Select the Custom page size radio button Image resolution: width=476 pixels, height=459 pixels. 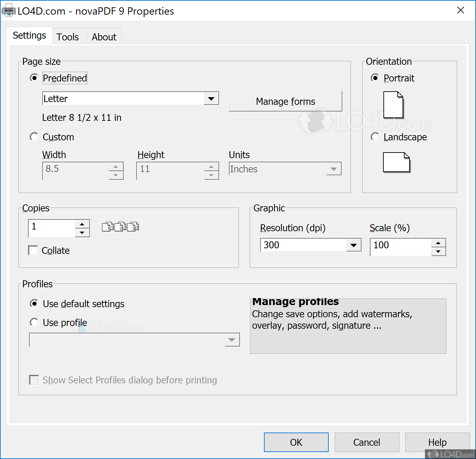[34, 137]
